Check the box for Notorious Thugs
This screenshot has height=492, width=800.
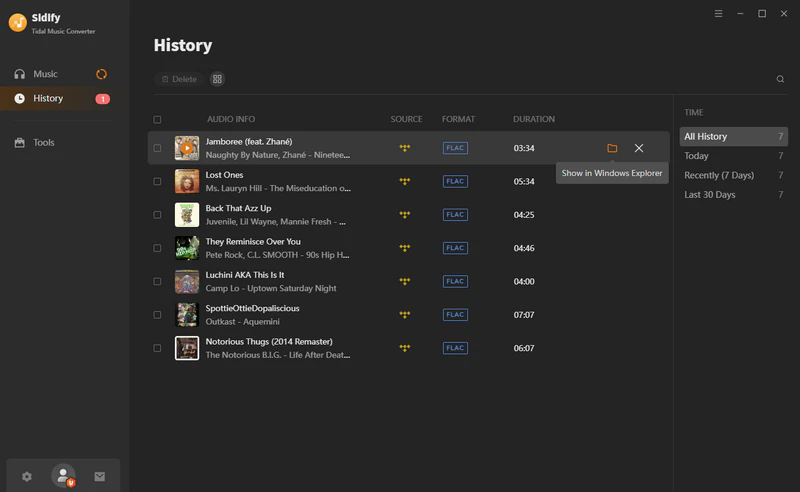click(x=157, y=348)
